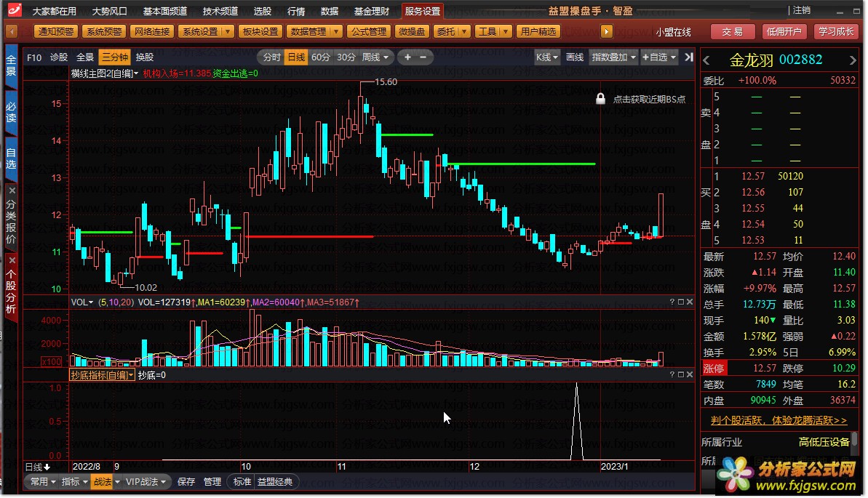Open help for 抄底指标 panel
The height and width of the screenshot is (498, 868).
(672, 374)
